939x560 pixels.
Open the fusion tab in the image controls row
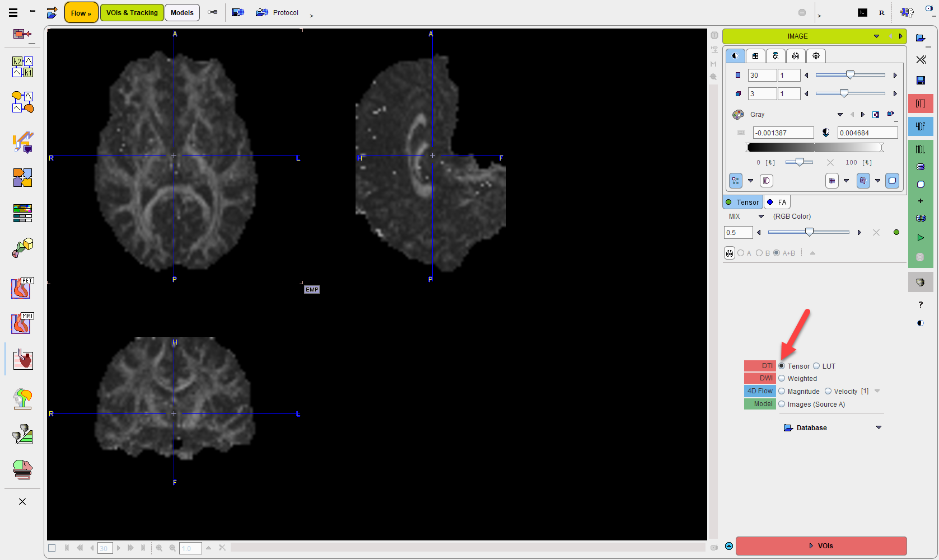point(796,56)
